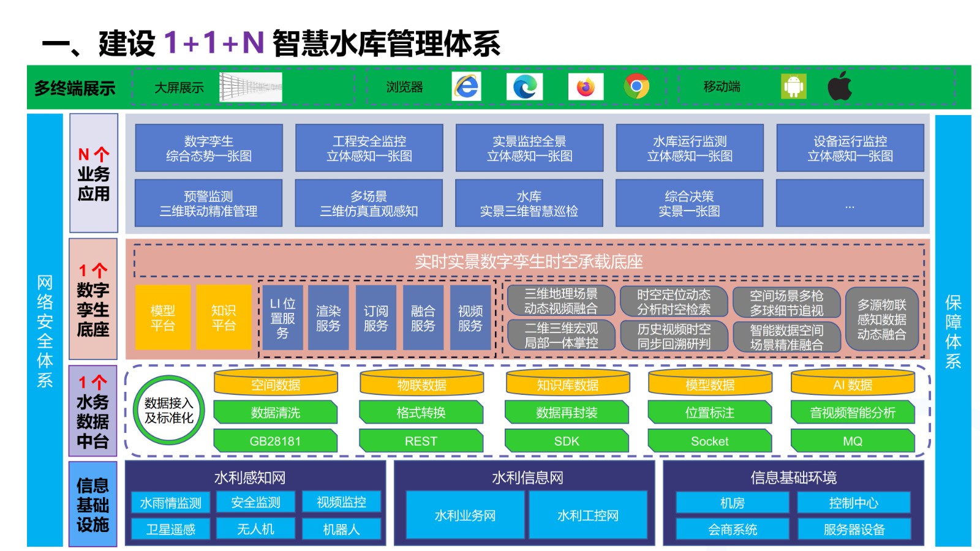The height and width of the screenshot is (551, 980).
Task: Click the 机器人 box
Action: coord(341,529)
